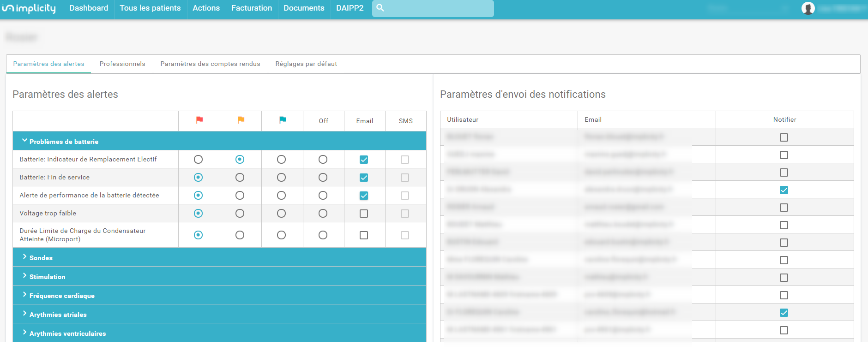This screenshot has width=868, height=351.
Task: Open the Facturation page
Action: point(252,8)
